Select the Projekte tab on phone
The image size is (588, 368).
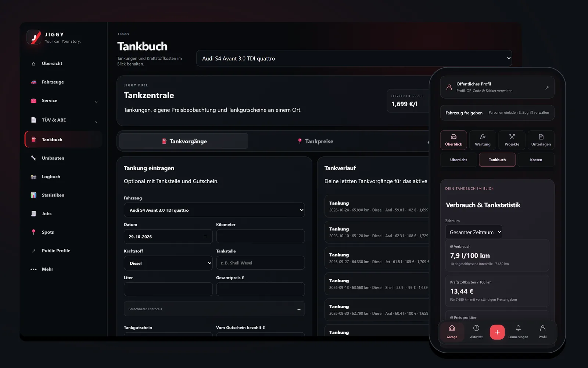coord(512,140)
